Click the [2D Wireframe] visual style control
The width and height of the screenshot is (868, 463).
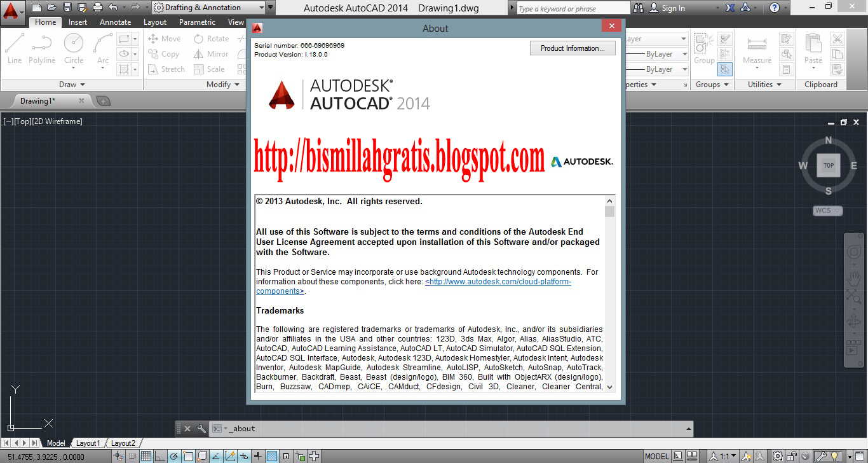57,121
